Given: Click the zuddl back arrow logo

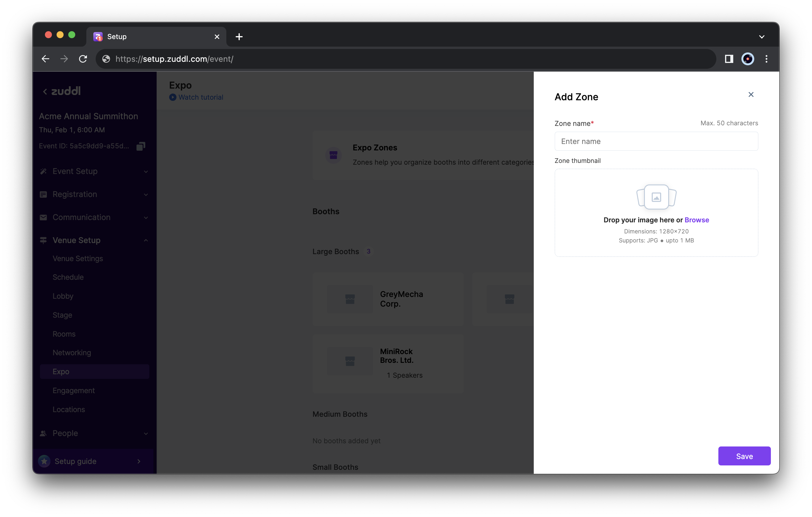Looking at the screenshot, I should pos(62,91).
